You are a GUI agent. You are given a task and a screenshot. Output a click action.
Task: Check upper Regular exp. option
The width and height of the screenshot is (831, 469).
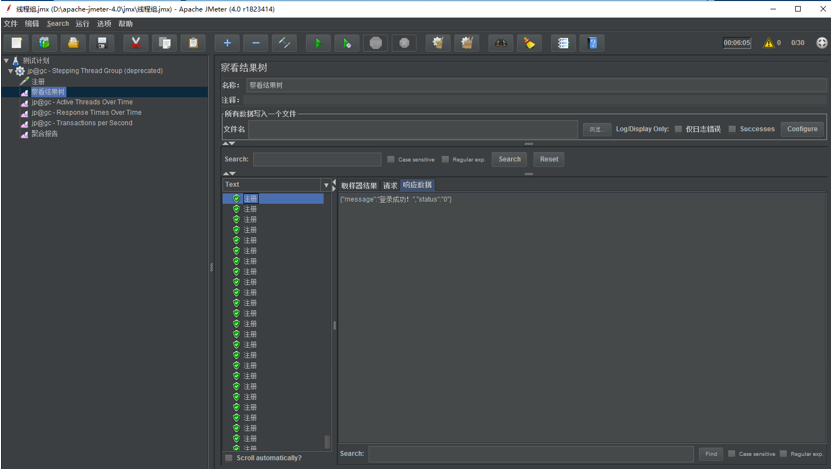pyautogui.click(x=445, y=159)
